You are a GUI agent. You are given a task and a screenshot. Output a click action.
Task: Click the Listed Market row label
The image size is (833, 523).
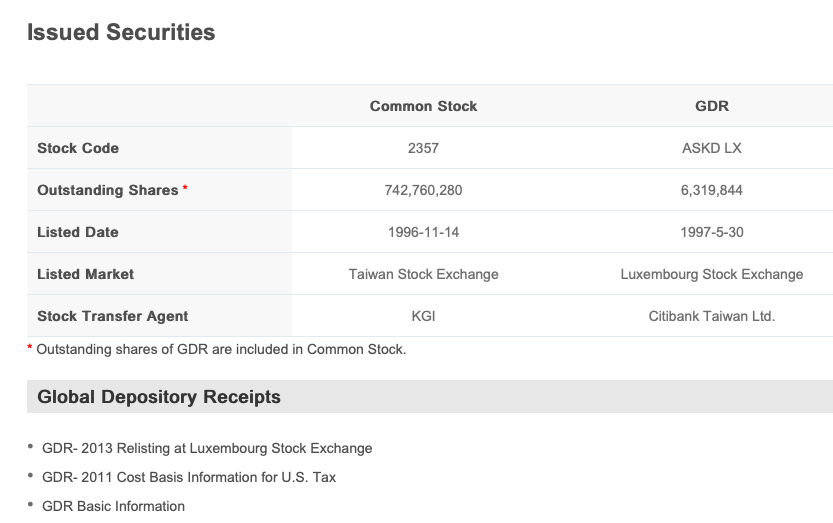tap(85, 274)
